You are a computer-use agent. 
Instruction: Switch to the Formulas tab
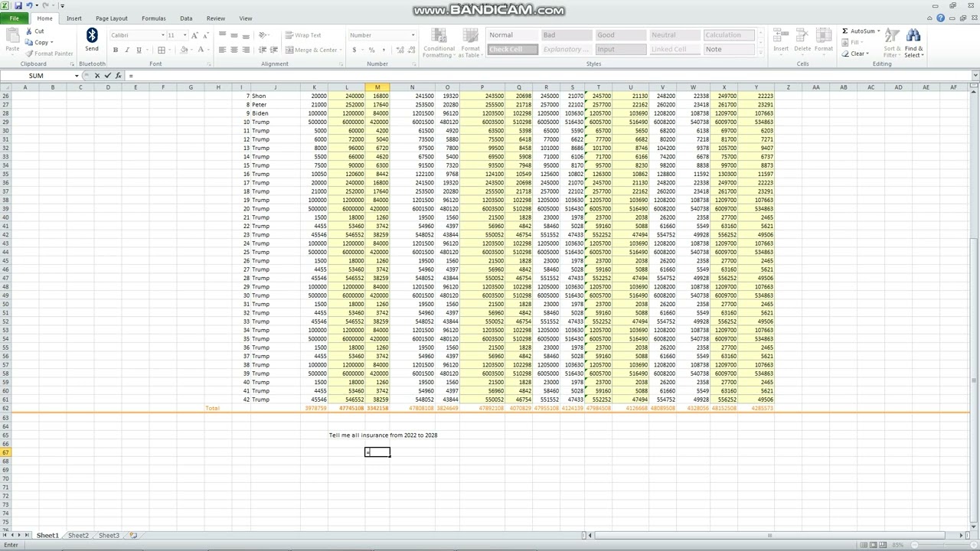pos(153,18)
